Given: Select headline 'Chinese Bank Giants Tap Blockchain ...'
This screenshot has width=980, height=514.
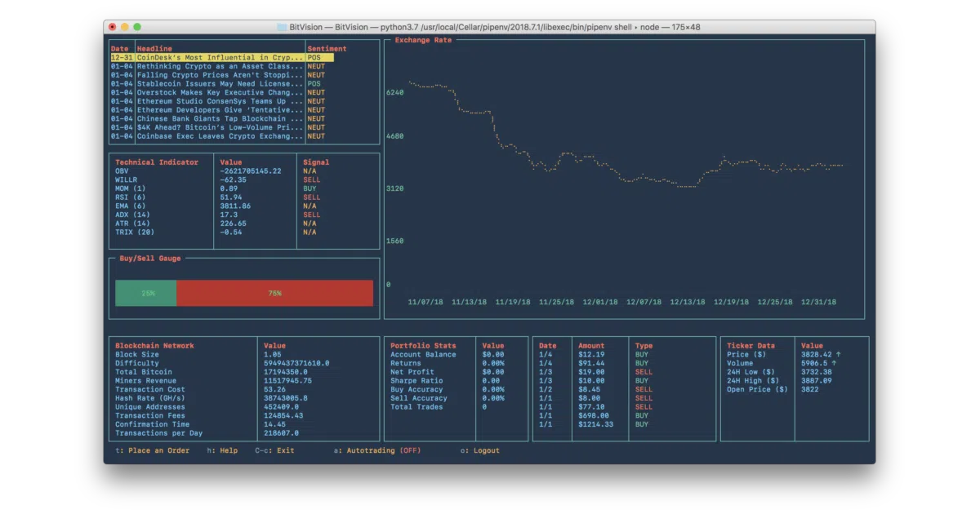Looking at the screenshot, I should coord(220,119).
